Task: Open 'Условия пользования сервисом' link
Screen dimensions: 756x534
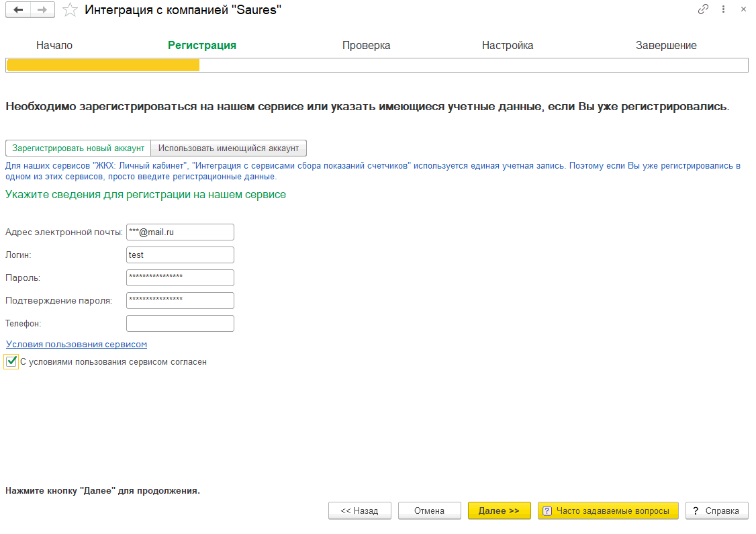Action: point(76,345)
